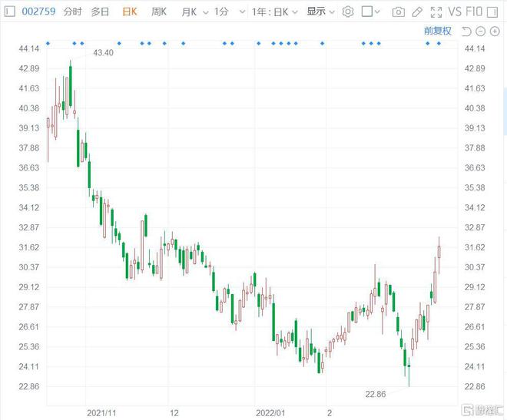Switch to the 周K tab
Viewport: 507px width, 420px height.
[x=159, y=12]
